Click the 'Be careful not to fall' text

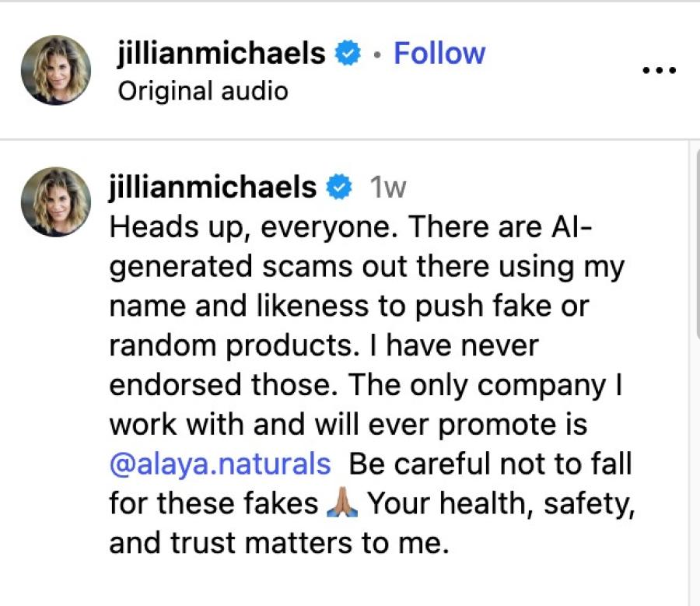click(490, 465)
